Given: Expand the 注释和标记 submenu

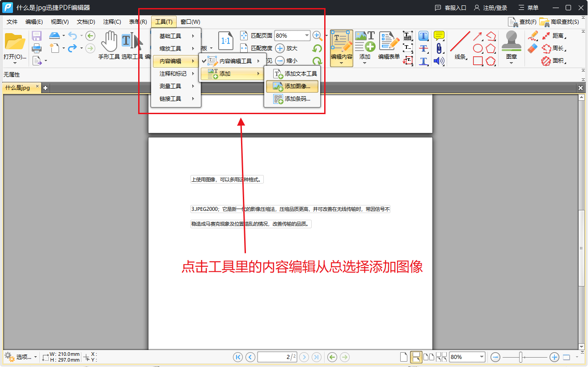Looking at the screenshot, I should [176, 73].
